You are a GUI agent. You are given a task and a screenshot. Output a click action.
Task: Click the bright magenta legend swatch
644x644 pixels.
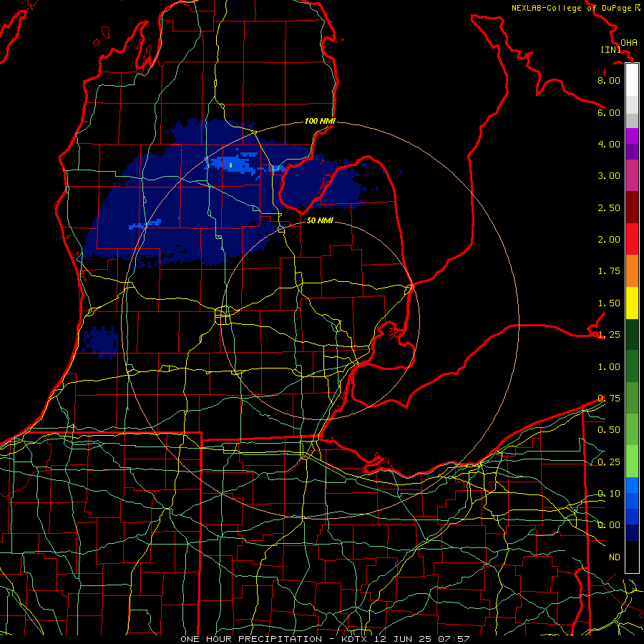632,136
